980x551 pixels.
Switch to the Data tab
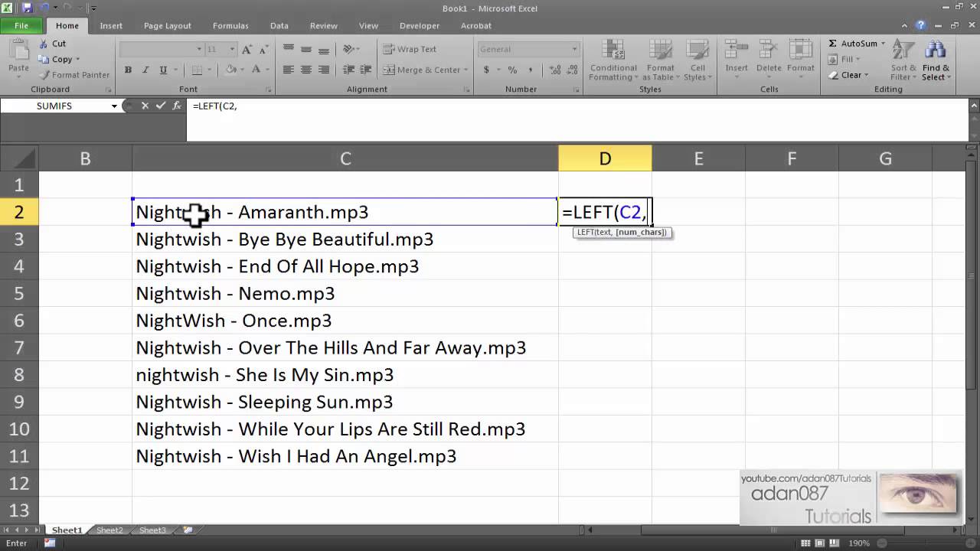coord(279,26)
